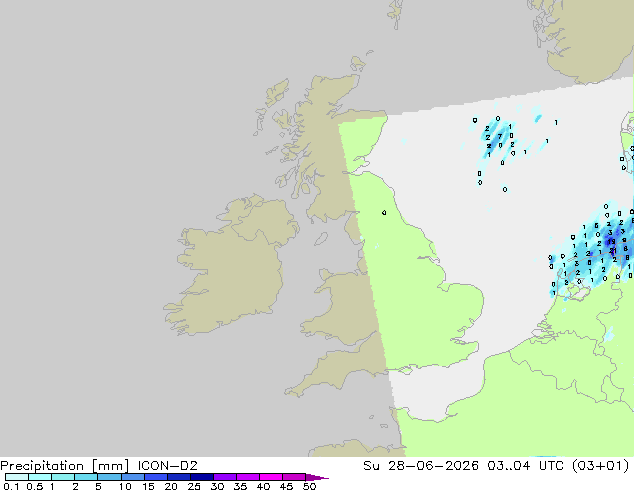Click the over-50 mm arrow at legend end
Viewport: 634px width, 490px height.
[x=317, y=477]
